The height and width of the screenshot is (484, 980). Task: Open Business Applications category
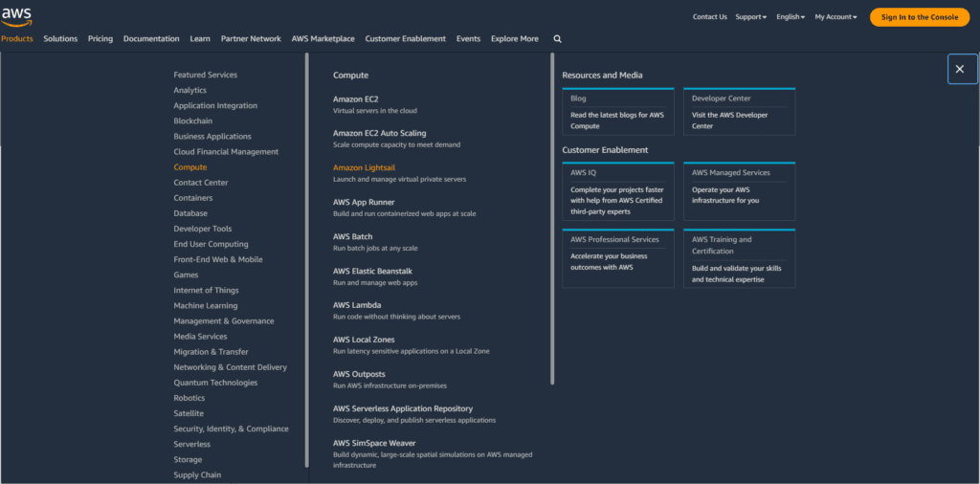click(212, 136)
